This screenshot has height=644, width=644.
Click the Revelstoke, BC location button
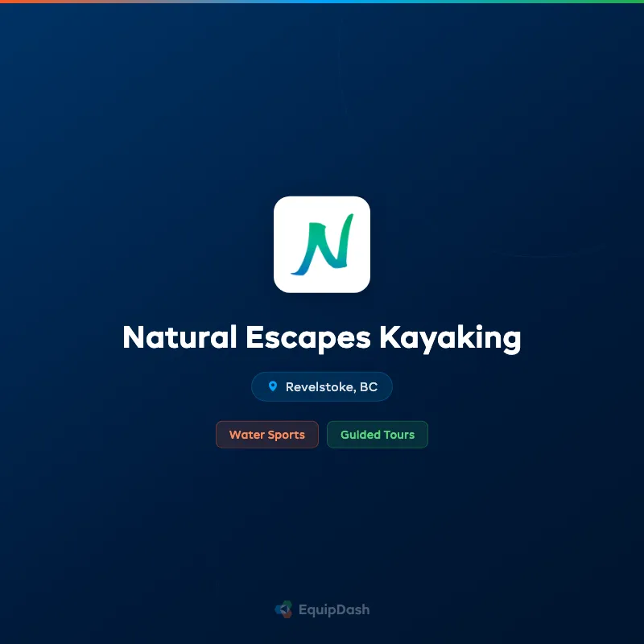click(322, 386)
